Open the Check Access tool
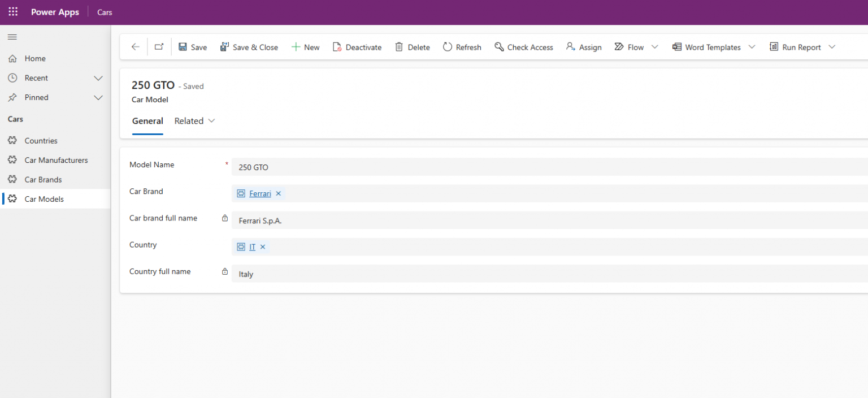The image size is (868, 398). point(500,47)
